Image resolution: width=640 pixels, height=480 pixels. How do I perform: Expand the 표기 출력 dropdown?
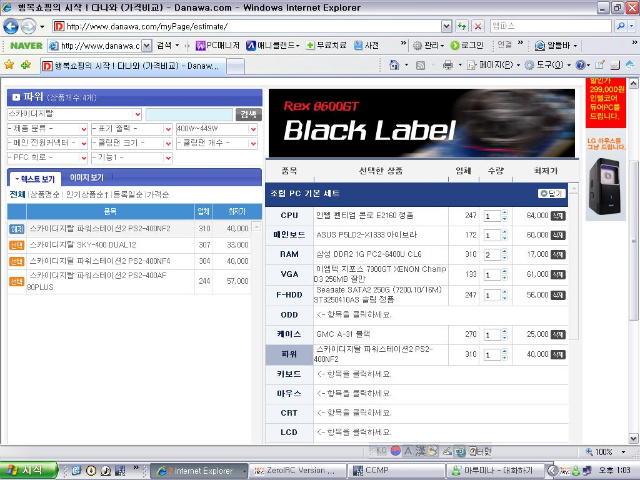coord(168,129)
